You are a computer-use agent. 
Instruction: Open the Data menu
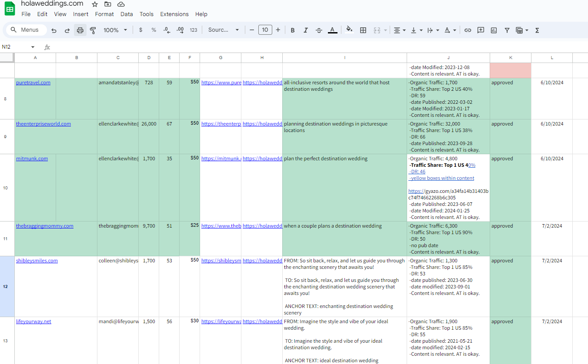coord(127,14)
